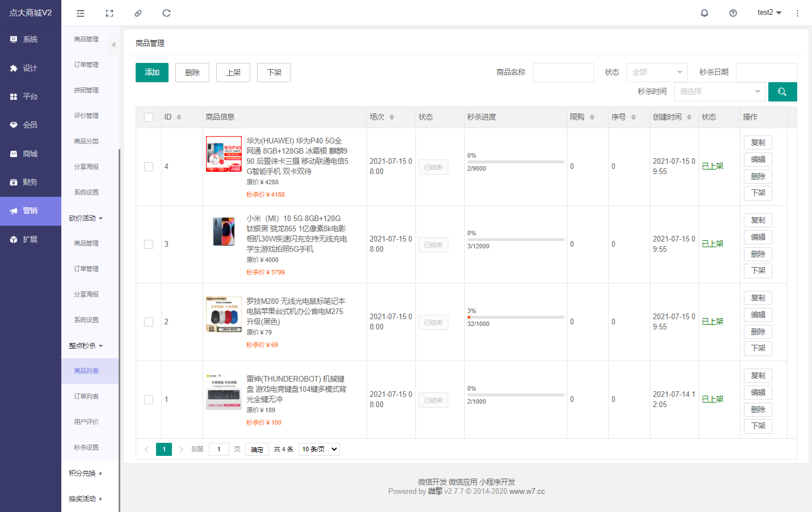Go to next page arrow
Image resolution: width=812 pixels, height=512 pixels.
pyautogui.click(x=182, y=450)
